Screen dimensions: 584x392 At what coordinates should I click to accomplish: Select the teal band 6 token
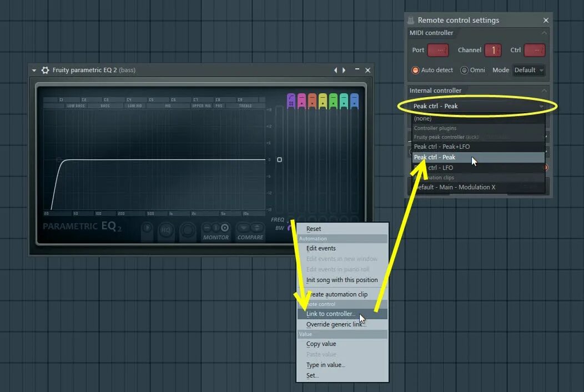click(344, 102)
